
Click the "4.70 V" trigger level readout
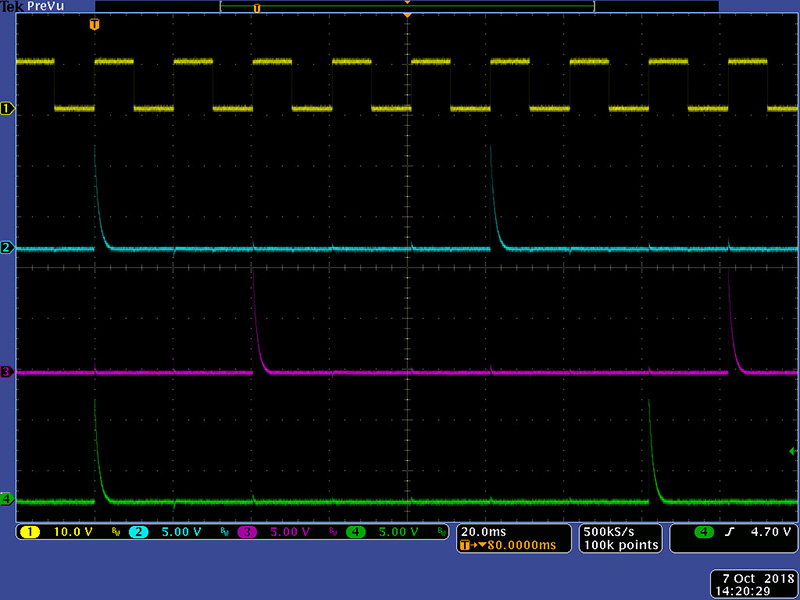pos(770,532)
